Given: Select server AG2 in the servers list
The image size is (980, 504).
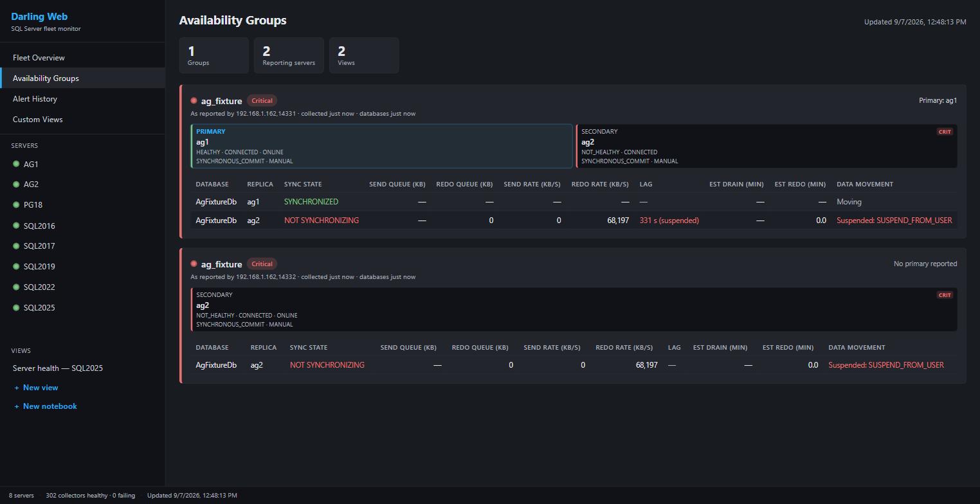Looking at the screenshot, I should (x=82, y=184).
